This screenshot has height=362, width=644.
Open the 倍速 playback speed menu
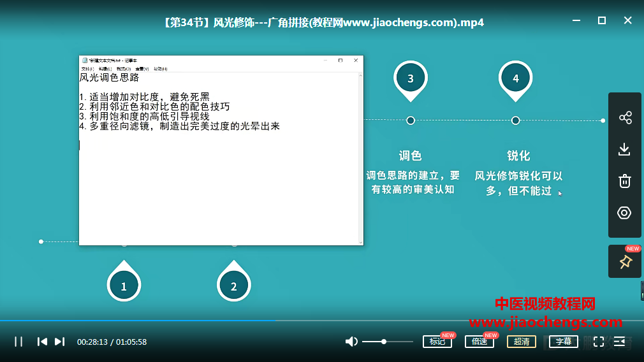pos(479,342)
